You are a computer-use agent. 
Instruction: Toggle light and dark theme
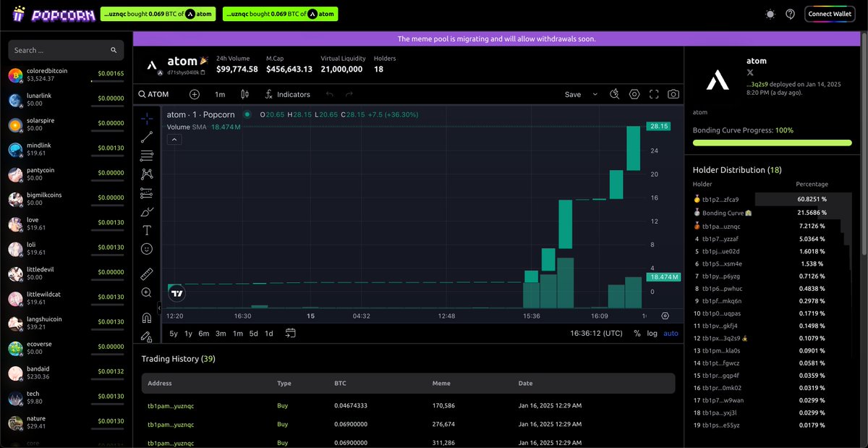[x=769, y=14]
